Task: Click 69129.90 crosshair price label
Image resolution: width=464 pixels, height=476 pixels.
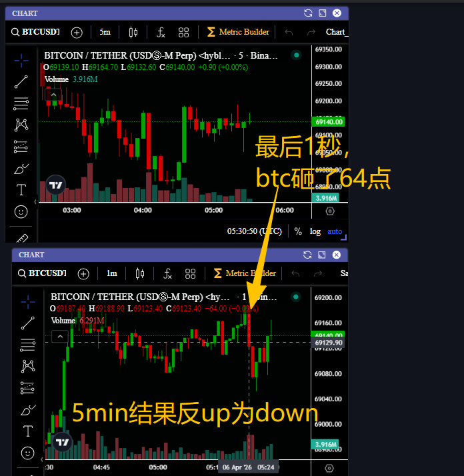Action: click(328, 343)
